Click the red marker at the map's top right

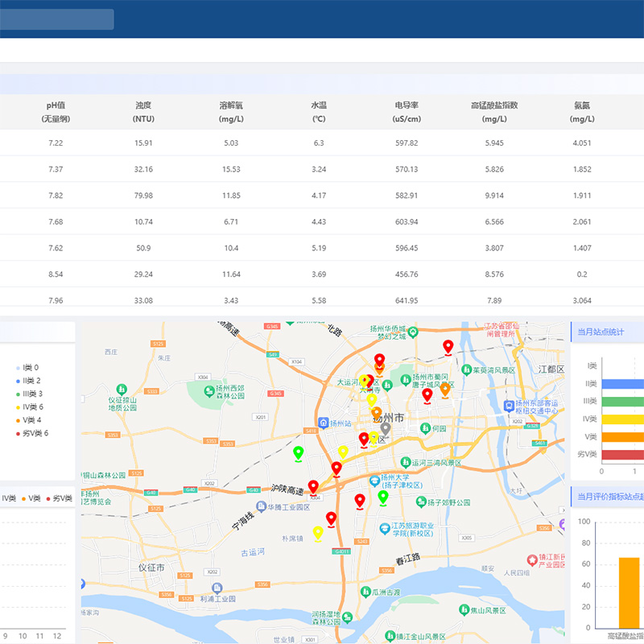(448, 347)
